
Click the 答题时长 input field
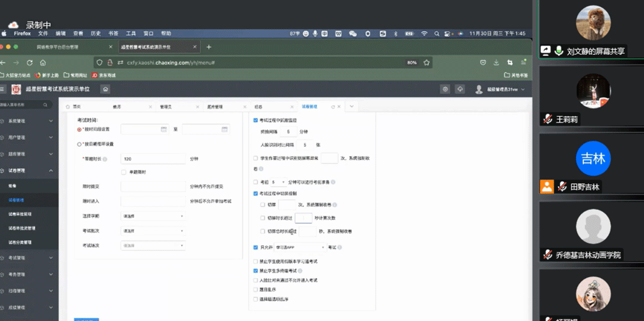[x=153, y=159]
